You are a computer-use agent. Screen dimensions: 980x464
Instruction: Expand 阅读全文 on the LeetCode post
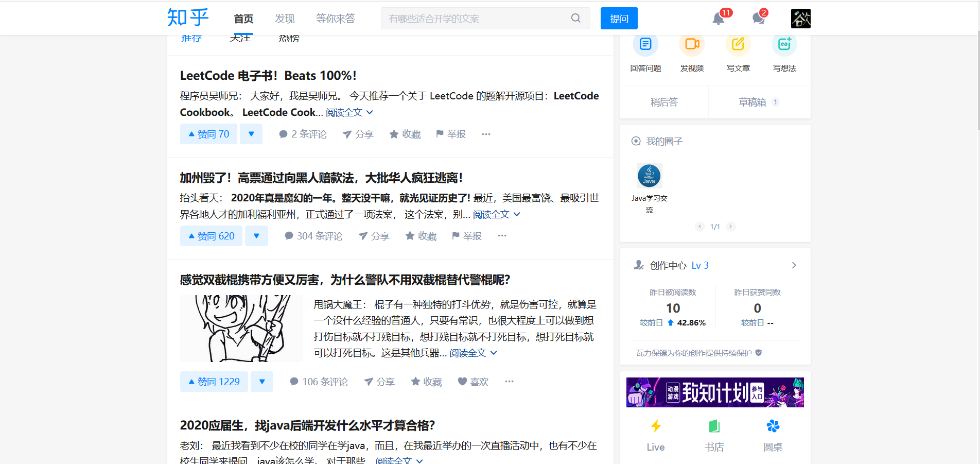[x=344, y=112]
